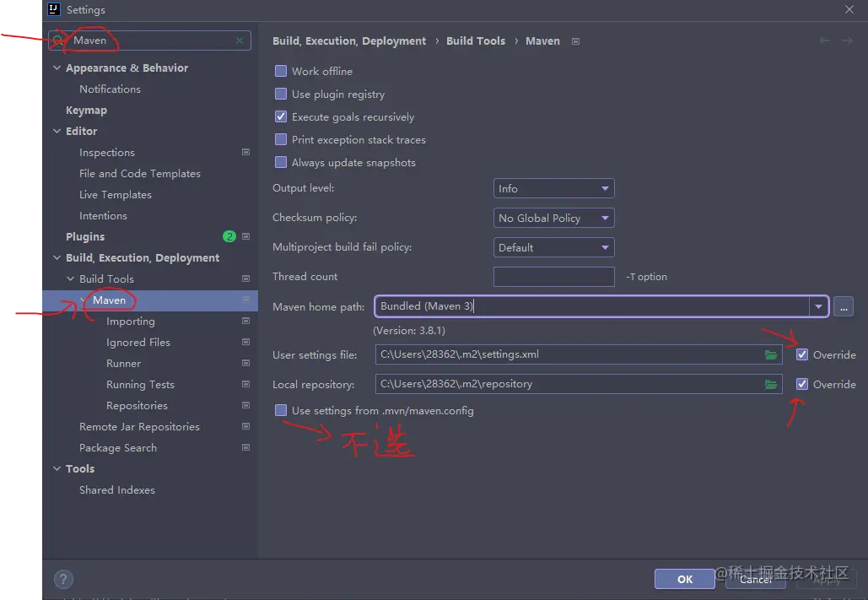This screenshot has height=600, width=868.
Task: Click the project-level icon beside Runner
Action: 245,363
